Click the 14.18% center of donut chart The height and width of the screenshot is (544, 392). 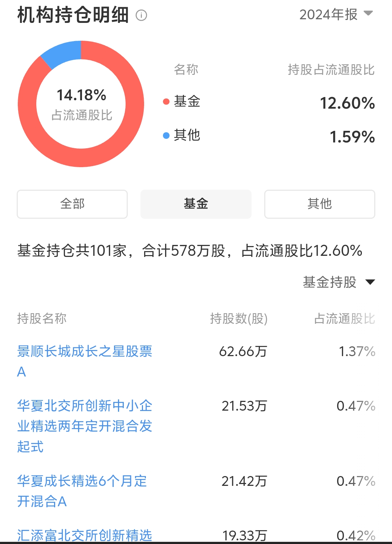coord(81,95)
